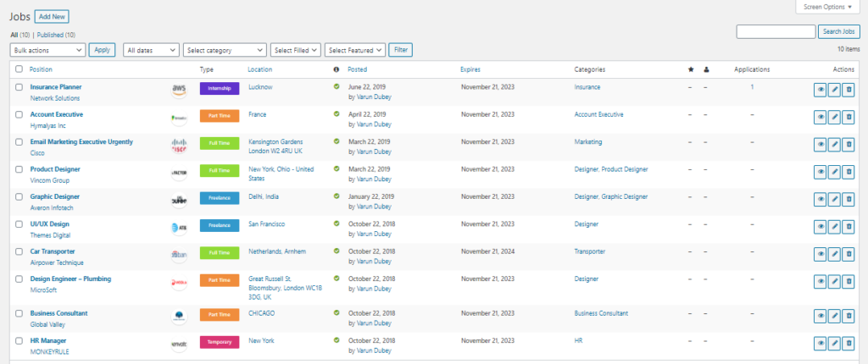Tick the UI/UX Design row checkbox
The image size is (868, 364).
point(19,224)
